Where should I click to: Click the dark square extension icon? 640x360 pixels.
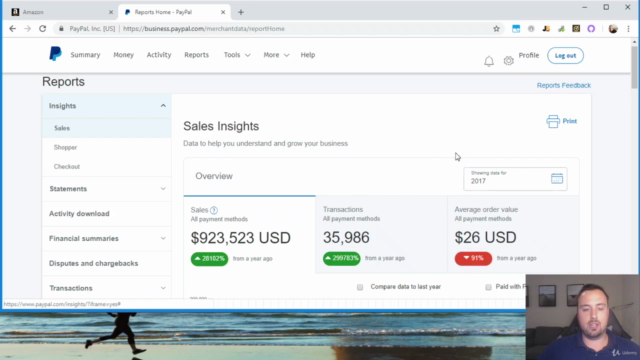pos(576,29)
